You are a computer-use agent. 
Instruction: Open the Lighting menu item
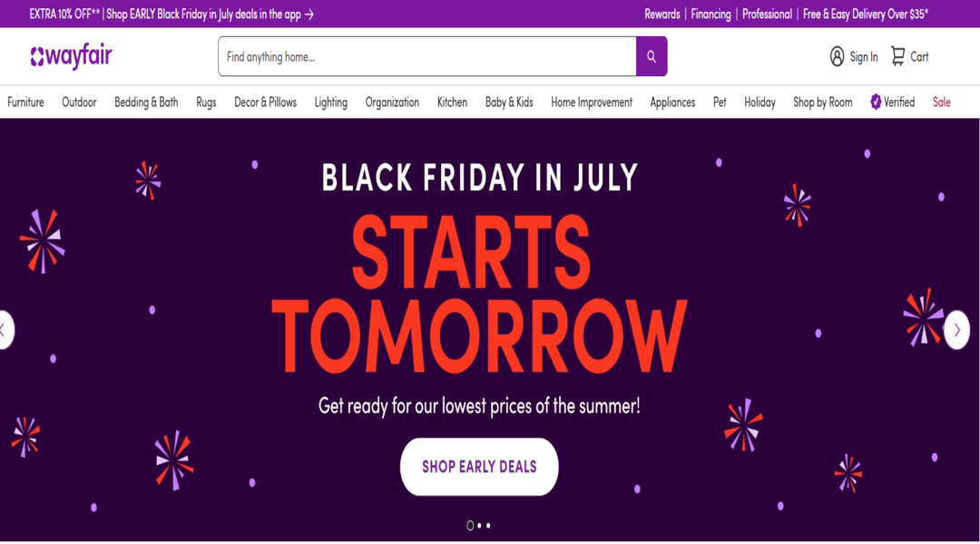330,102
